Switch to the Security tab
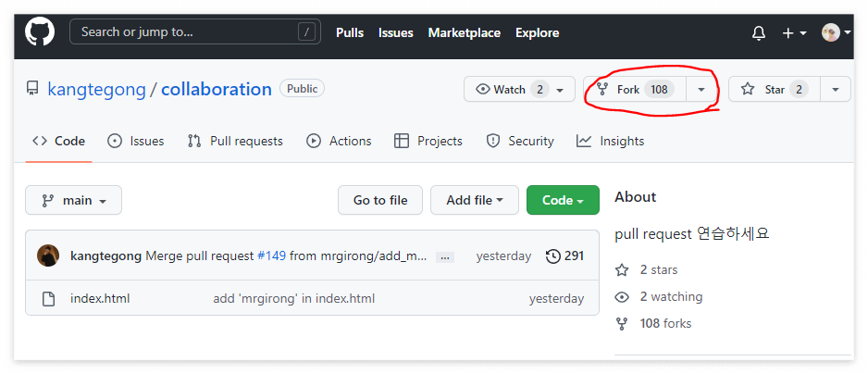The height and width of the screenshot is (374, 868). pos(520,142)
